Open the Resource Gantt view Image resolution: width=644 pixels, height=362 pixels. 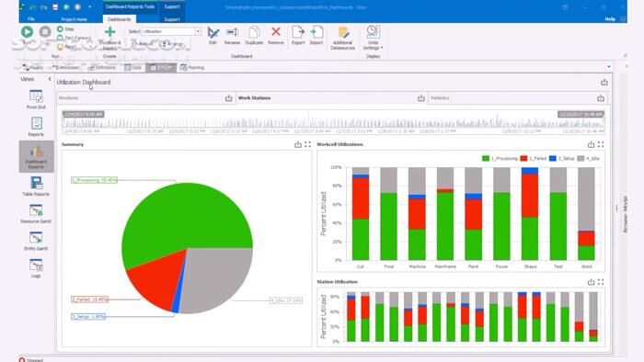click(36, 214)
